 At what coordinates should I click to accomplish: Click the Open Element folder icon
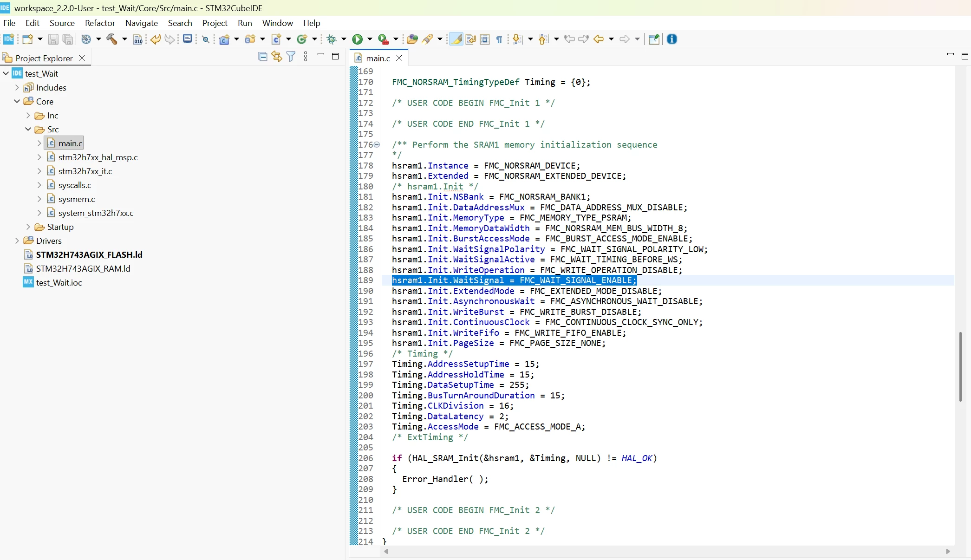click(412, 39)
